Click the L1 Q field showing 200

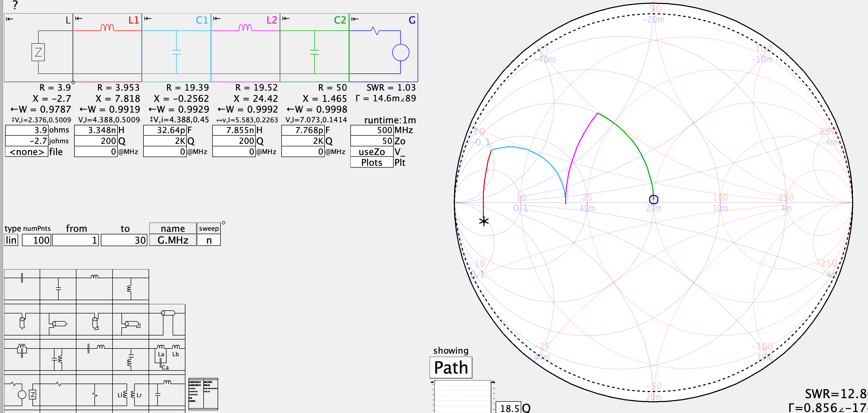point(96,141)
